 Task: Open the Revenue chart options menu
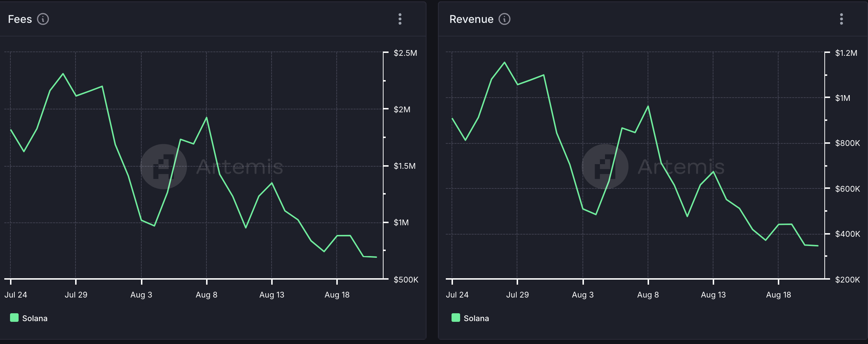coord(841,19)
